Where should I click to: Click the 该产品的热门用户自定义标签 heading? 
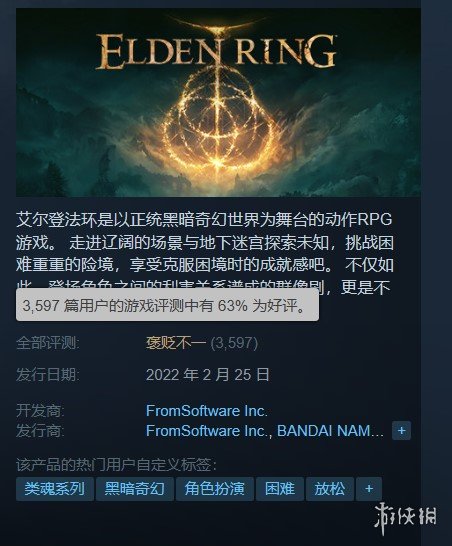click(x=116, y=465)
